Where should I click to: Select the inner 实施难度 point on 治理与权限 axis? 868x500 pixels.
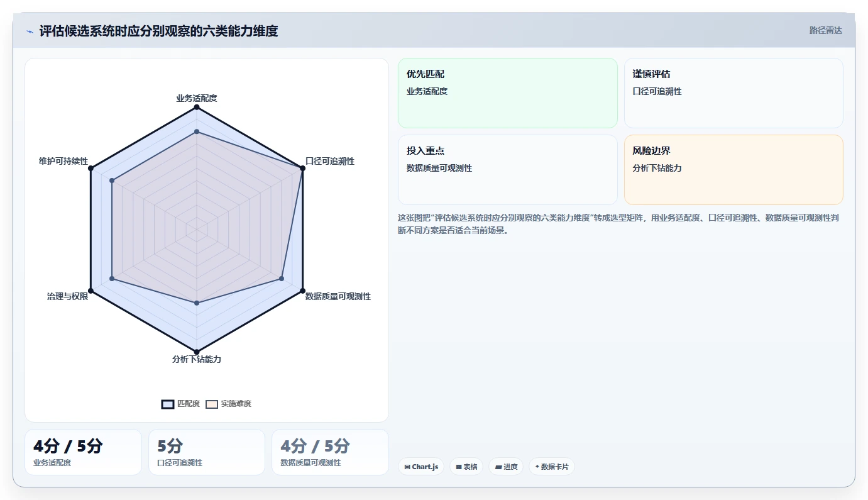click(112, 278)
